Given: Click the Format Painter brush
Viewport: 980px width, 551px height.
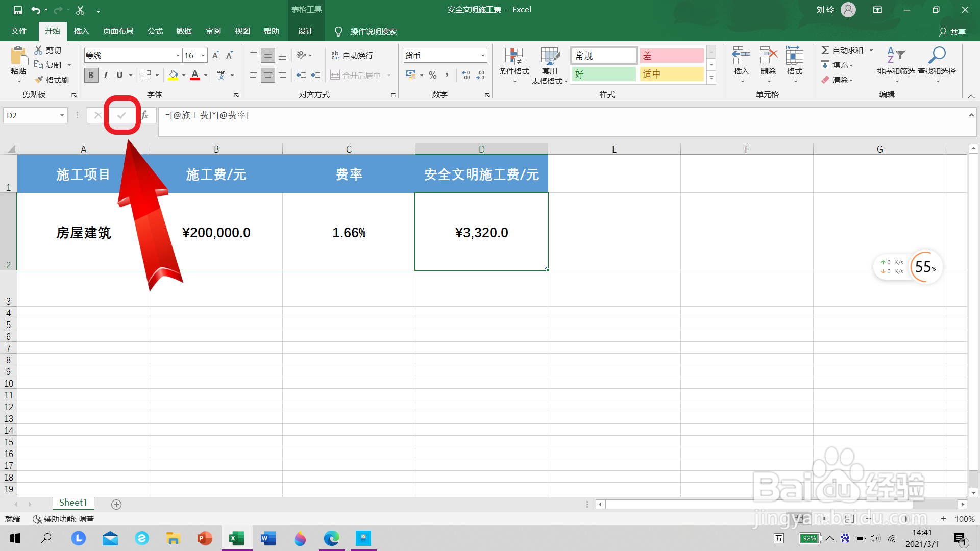Looking at the screenshot, I should pos(52,80).
